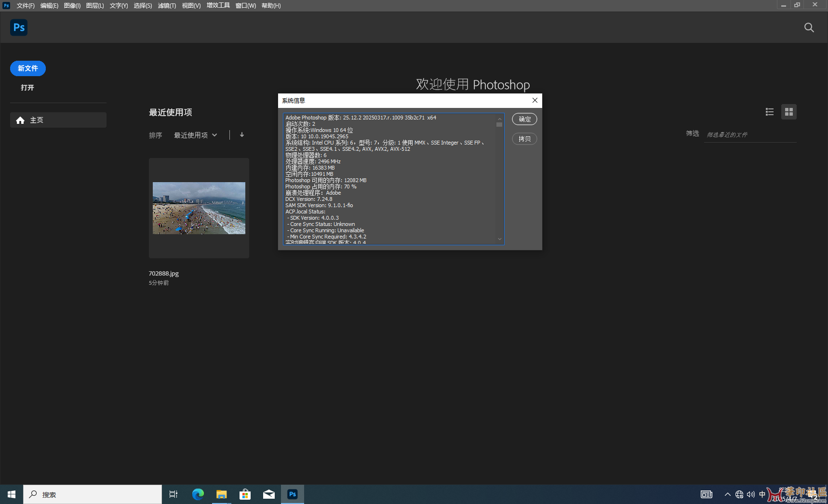This screenshot has width=828, height=504.
Task: Click the 5分钟前 timestamp
Action: point(159,283)
